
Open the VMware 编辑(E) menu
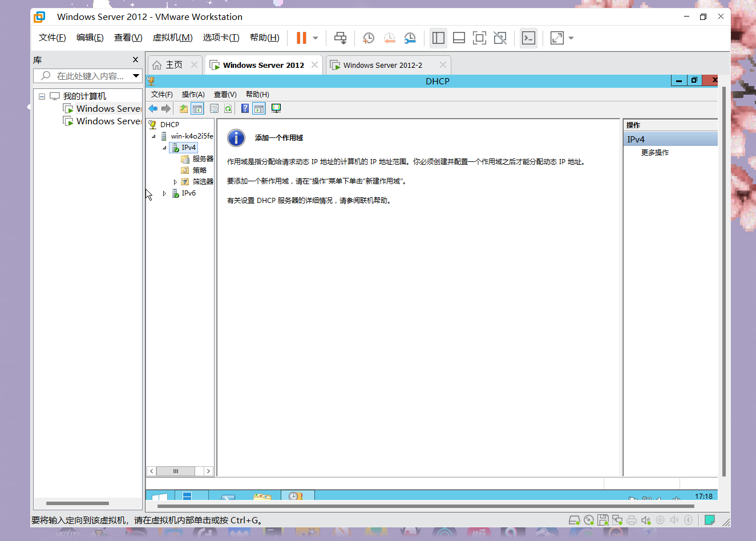coord(90,38)
